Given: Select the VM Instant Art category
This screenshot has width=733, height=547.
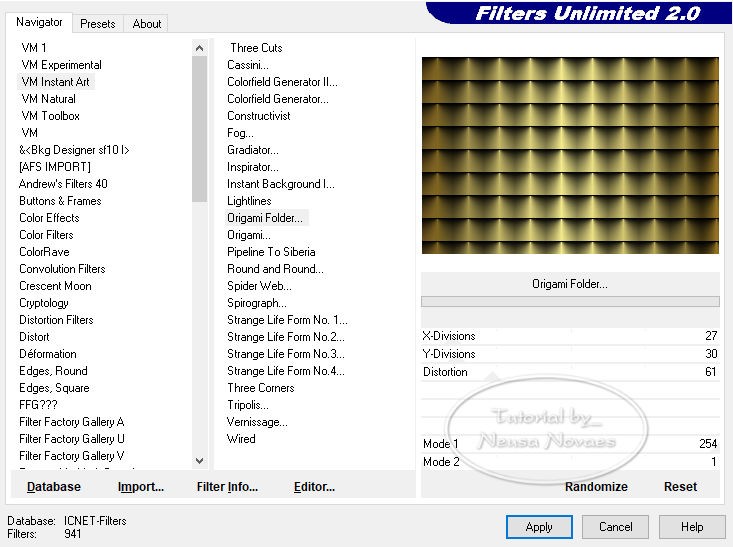Looking at the screenshot, I should point(55,82).
